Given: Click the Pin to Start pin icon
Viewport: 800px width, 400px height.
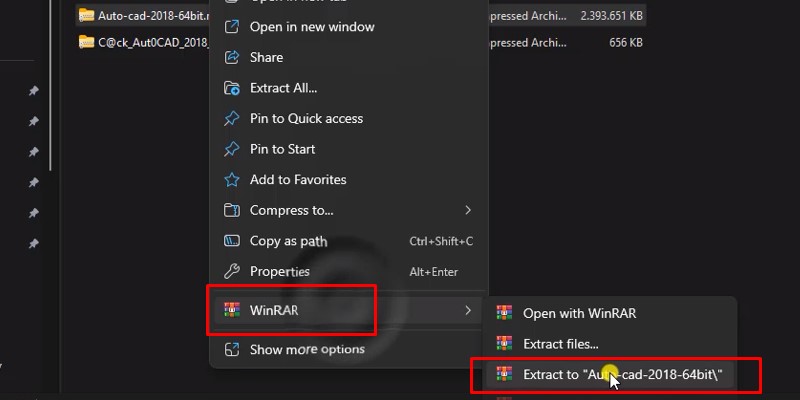Looking at the screenshot, I should 232,149.
